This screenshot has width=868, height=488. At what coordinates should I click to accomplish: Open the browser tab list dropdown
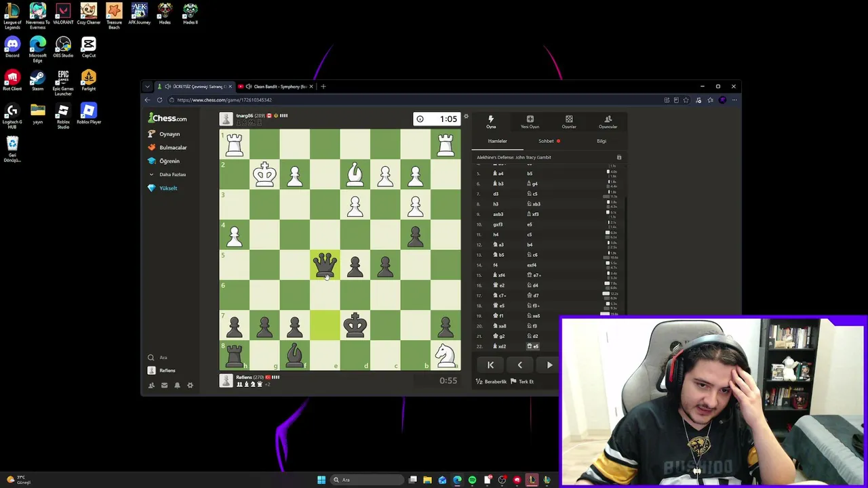pyautogui.click(x=147, y=87)
